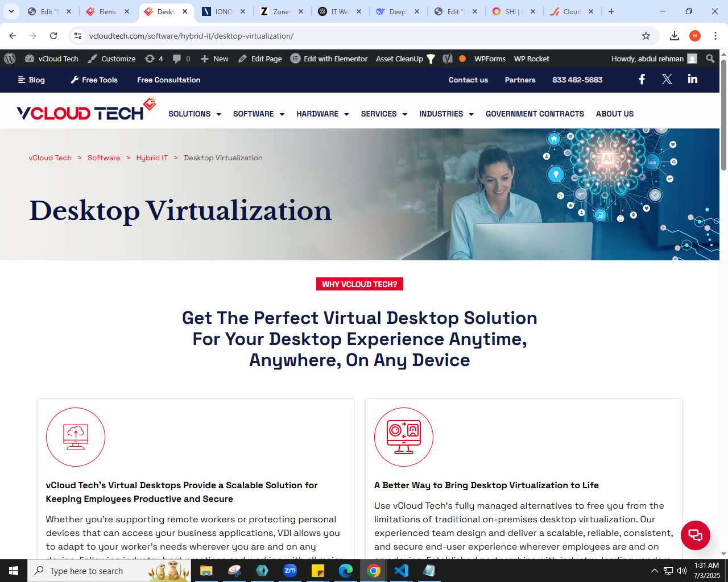Go back to previous page

(x=13, y=36)
